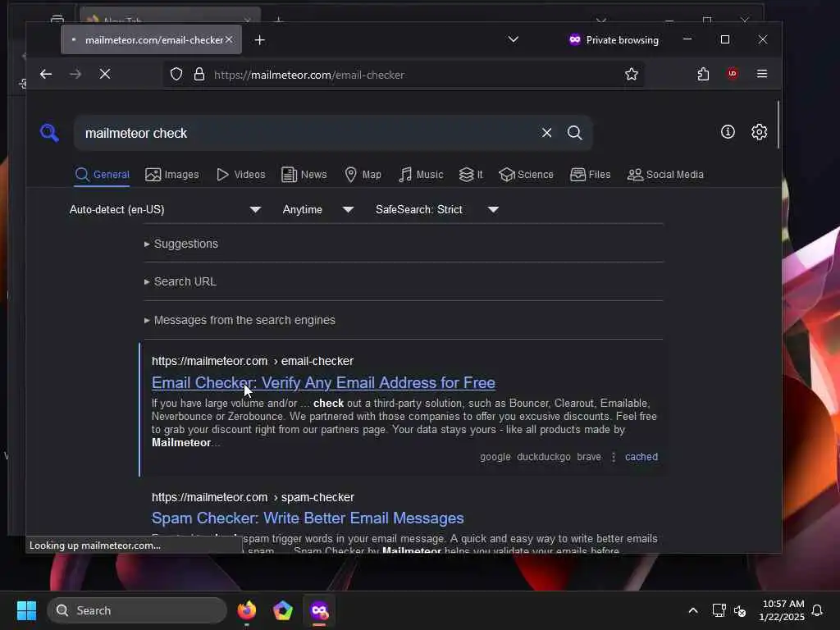Image resolution: width=840 pixels, height=630 pixels.
Task: Click the SearXNG magnifier logo
Action: [49, 132]
